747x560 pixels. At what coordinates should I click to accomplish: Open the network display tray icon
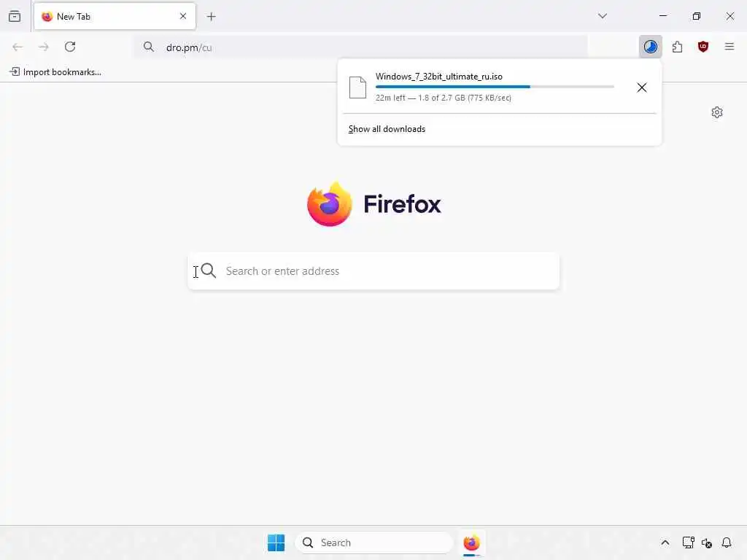pos(688,542)
